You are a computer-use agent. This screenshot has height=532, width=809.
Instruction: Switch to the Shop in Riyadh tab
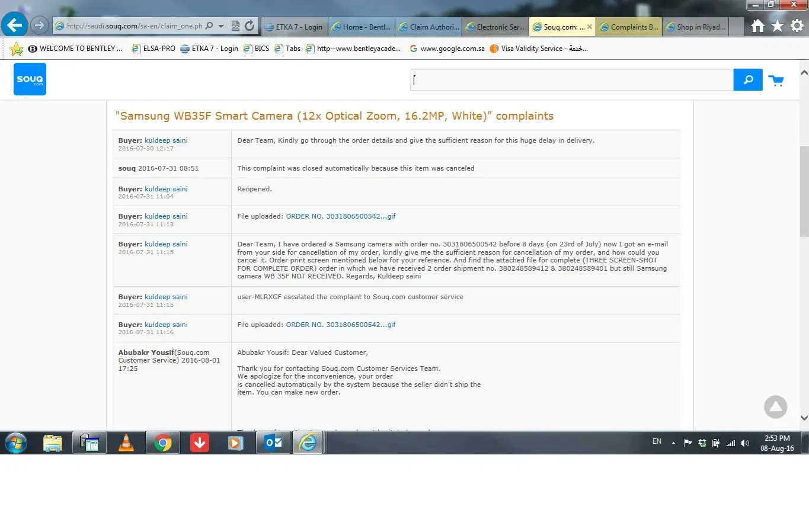[695, 27]
